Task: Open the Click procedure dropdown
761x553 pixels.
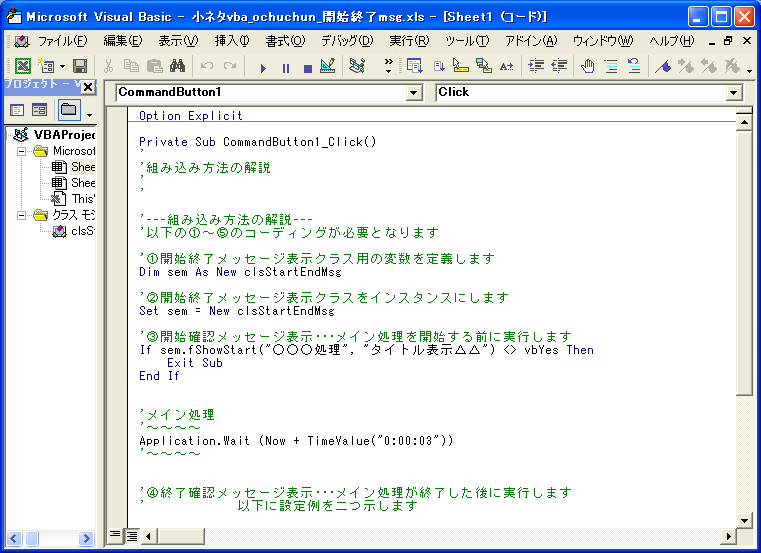Action: pyautogui.click(x=734, y=92)
